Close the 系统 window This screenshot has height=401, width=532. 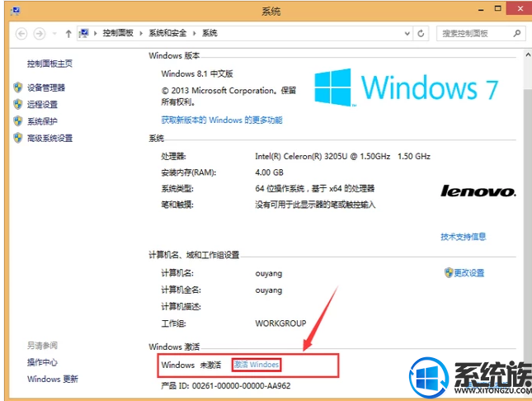(520, 9)
